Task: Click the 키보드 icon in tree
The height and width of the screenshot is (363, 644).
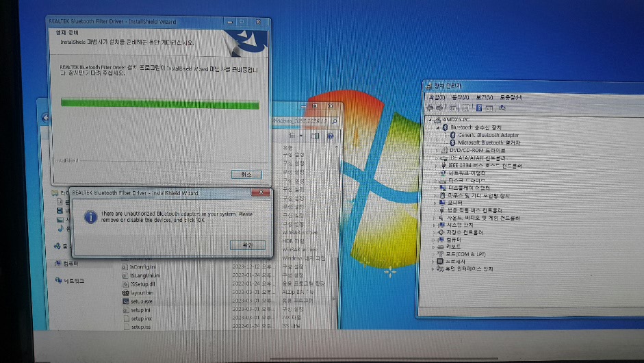Action: click(441, 247)
